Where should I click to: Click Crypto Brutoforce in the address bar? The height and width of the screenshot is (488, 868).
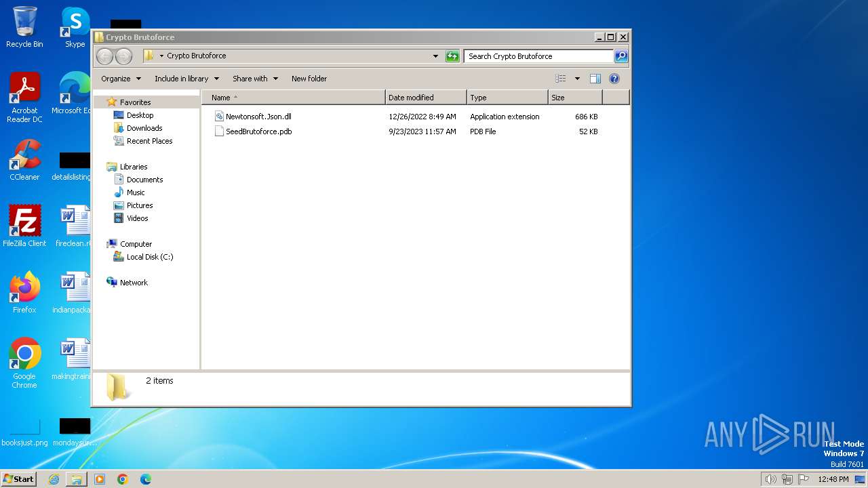(197, 56)
